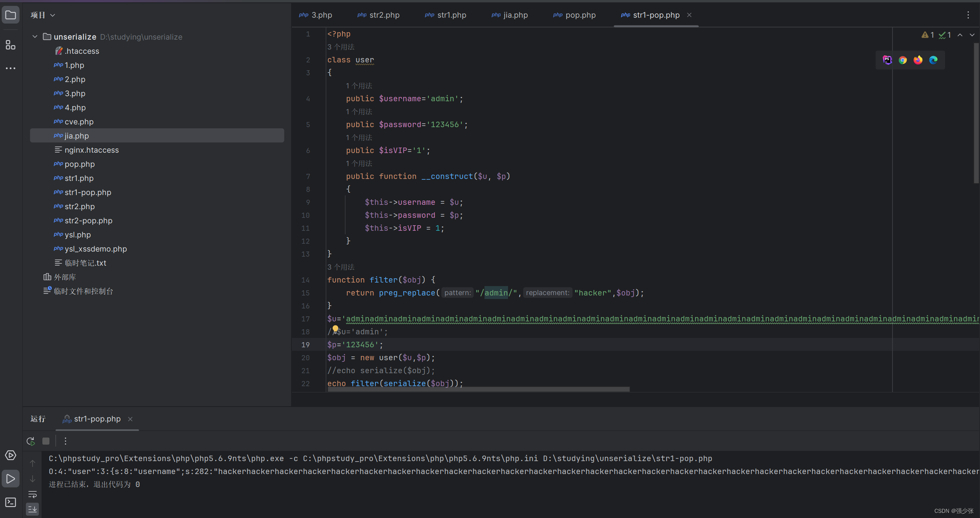Viewport: 980px width, 518px height.
Task: Collapse the unserialize project folder
Action: point(35,36)
